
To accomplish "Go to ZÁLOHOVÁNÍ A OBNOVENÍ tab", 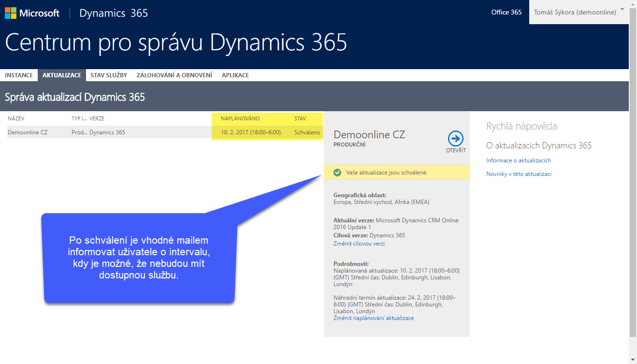I will point(174,75).
